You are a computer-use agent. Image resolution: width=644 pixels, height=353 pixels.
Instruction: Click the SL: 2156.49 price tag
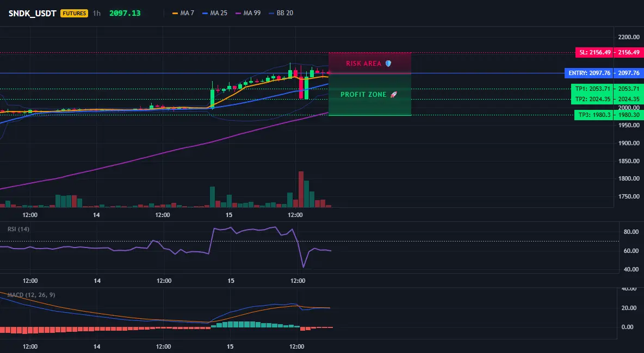click(x=595, y=53)
